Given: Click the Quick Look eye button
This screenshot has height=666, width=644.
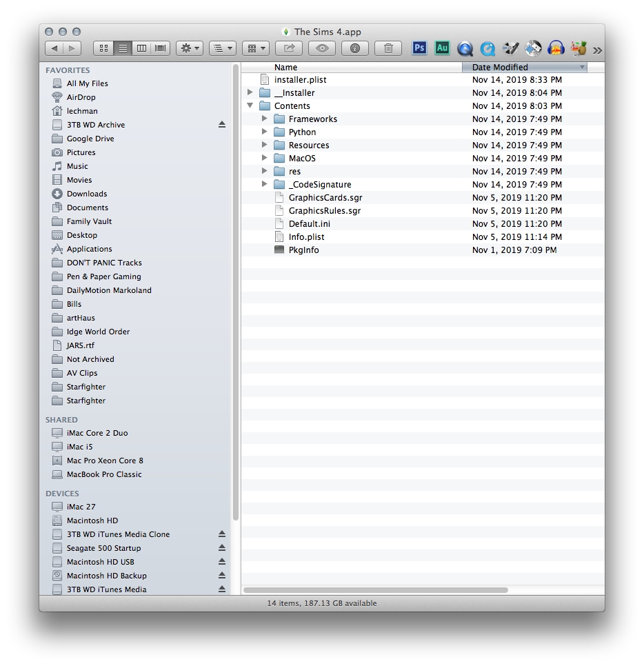Looking at the screenshot, I should (x=322, y=48).
